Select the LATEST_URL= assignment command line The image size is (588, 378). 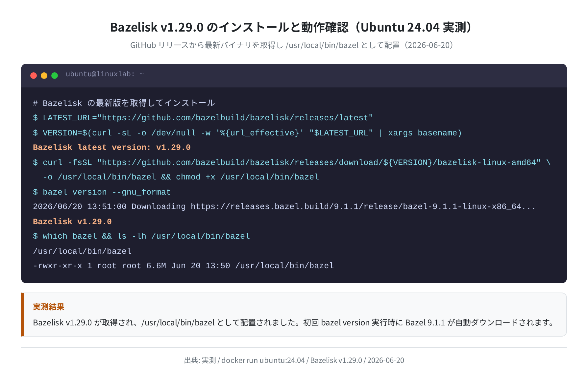pyautogui.click(x=203, y=118)
